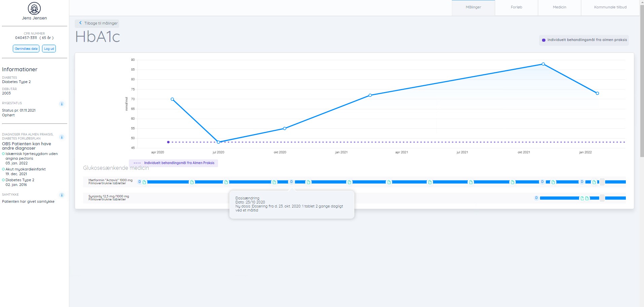Viewport: 644px width, 307px height.
Task: Switch to the Målinger tab
Action: (473, 7)
